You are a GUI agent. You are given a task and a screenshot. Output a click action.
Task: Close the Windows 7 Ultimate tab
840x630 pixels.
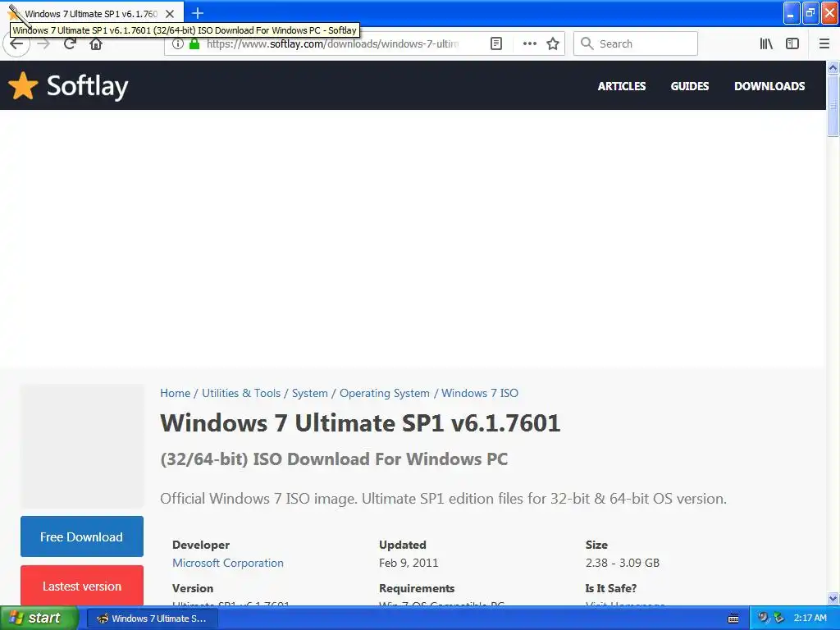(x=169, y=14)
